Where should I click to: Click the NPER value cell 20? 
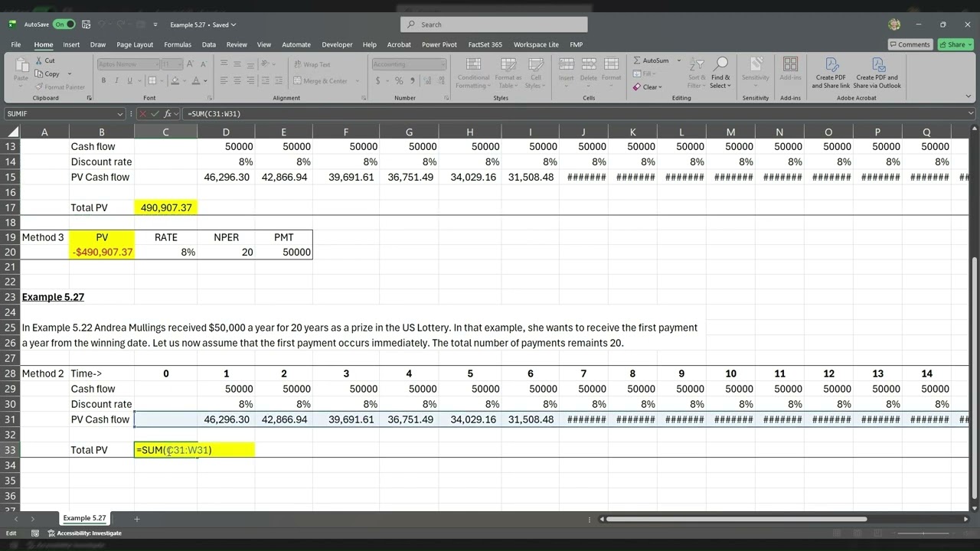pyautogui.click(x=226, y=252)
